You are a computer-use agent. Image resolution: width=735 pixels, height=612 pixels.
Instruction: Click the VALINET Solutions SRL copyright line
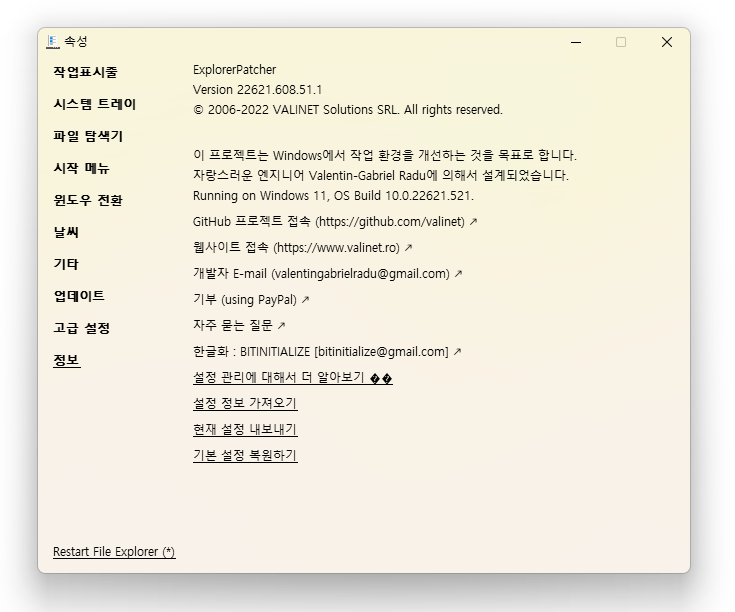pos(347,110)
